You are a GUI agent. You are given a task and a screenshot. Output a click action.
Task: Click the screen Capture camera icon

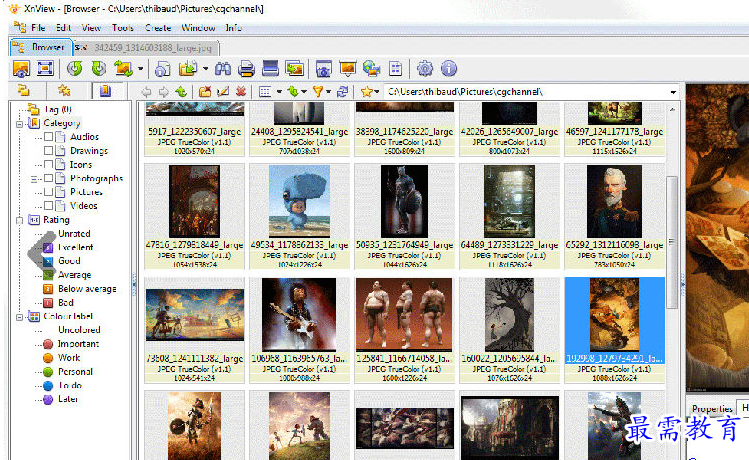pos(323,69)
